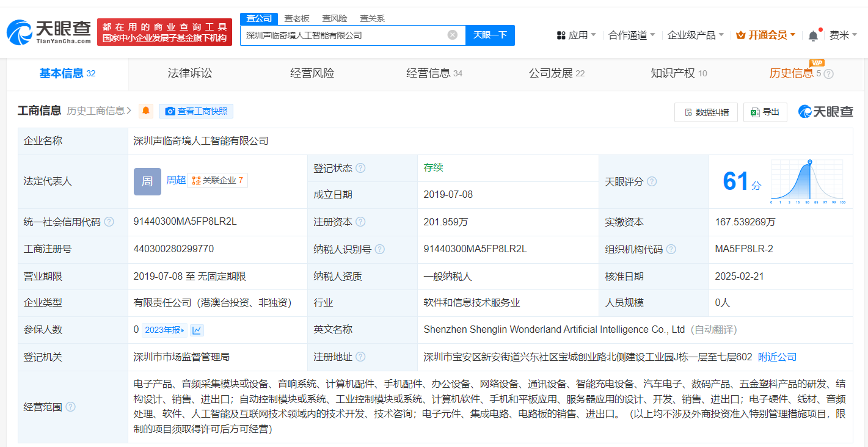This screenshot has height=447, width=868.
Task: Open trend chart icon beside 2023年报
Action: [197, 330]
